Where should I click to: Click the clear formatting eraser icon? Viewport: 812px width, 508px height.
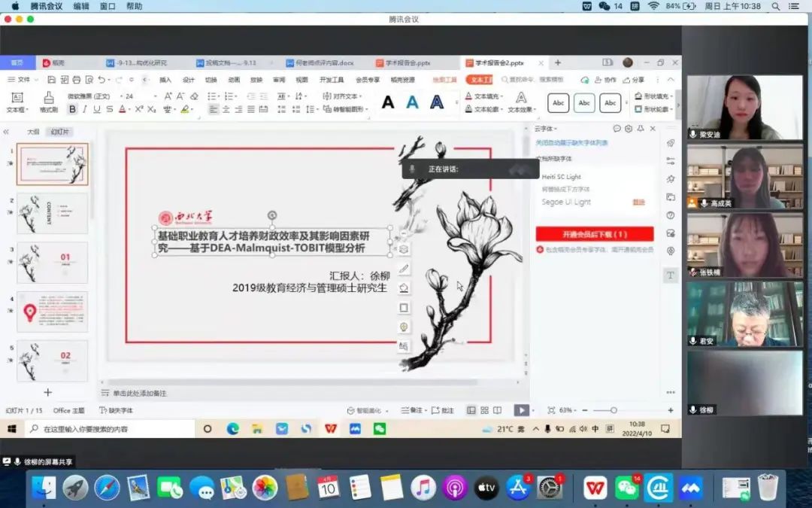[x=194, y=96]
